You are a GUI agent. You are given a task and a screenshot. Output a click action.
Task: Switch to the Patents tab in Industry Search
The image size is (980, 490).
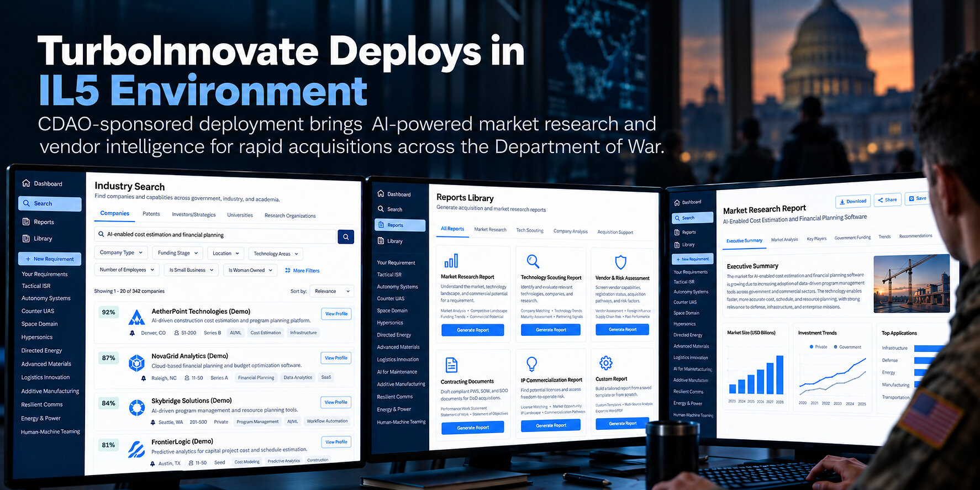coord(151,214)
